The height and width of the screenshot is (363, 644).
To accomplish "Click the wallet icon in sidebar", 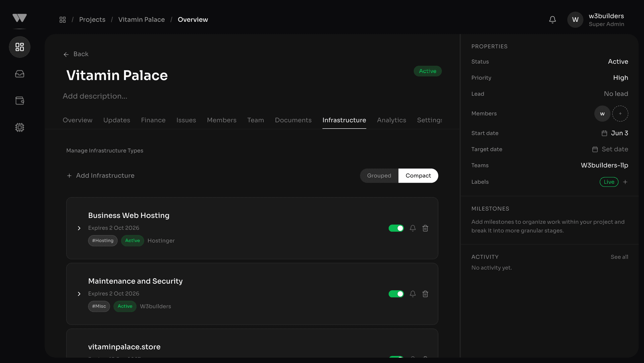I will 19,101.
